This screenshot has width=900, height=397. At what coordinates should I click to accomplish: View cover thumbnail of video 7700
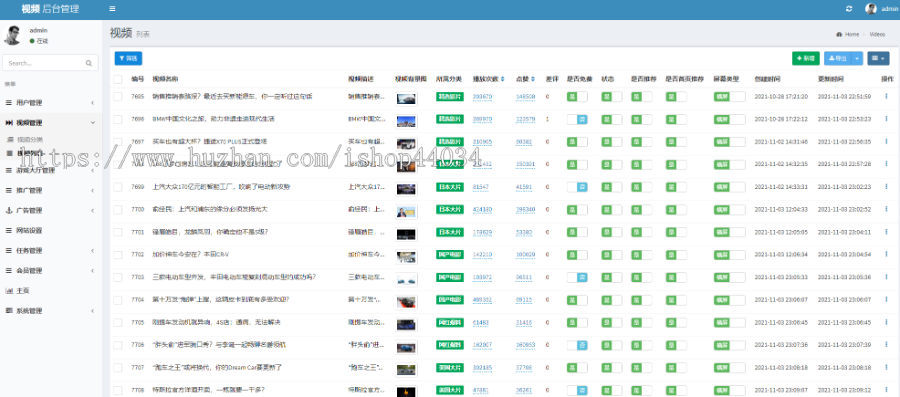point(406,211)
